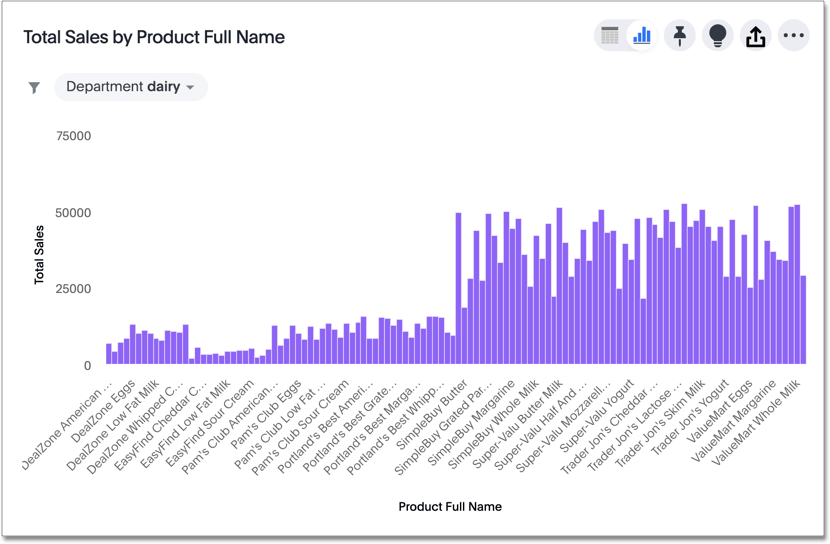
Task: Select the Product Full Name x-axis title
Action: click(x=450, y=506)
